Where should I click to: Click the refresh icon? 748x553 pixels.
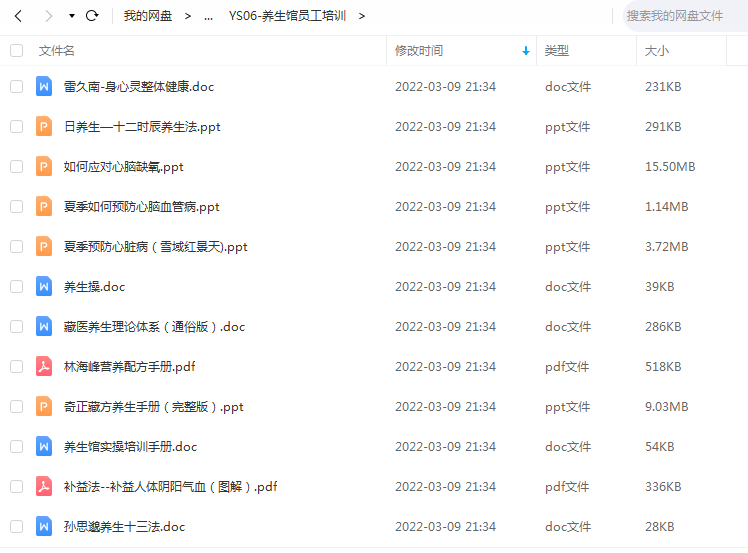[x=92, y=16]
